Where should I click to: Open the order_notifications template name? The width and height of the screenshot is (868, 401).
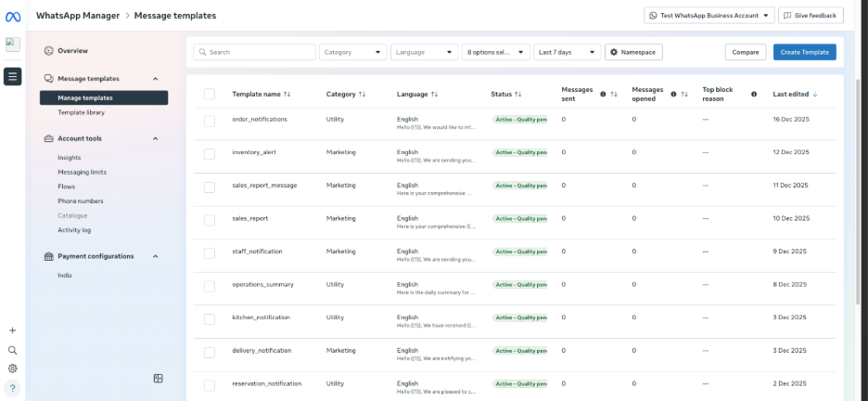click(x=260, y=119)
